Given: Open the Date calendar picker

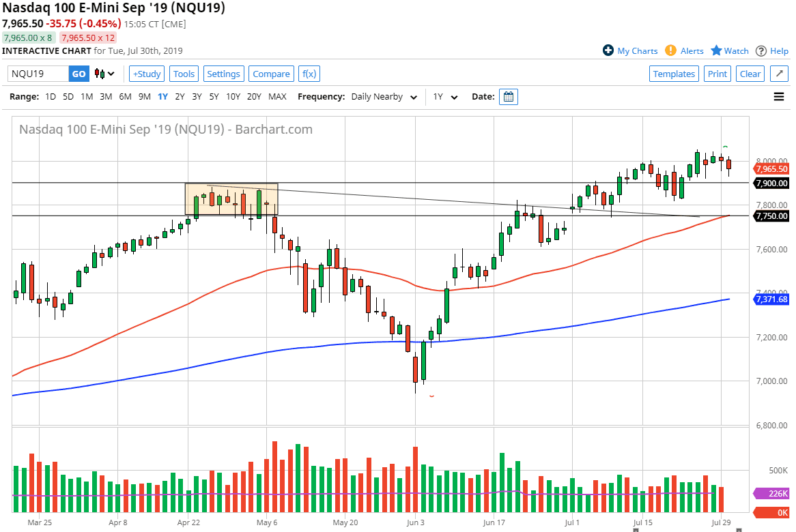Looking at the screenshot, I should coord(508,96).
